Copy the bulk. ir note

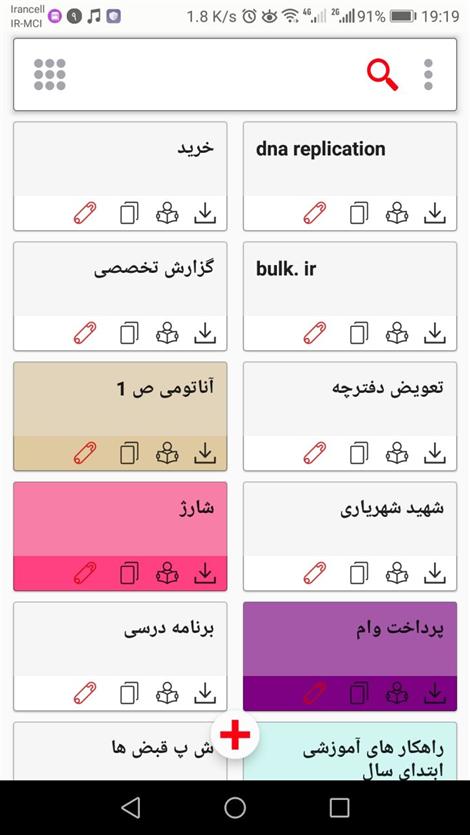click(x=359, y=333)
